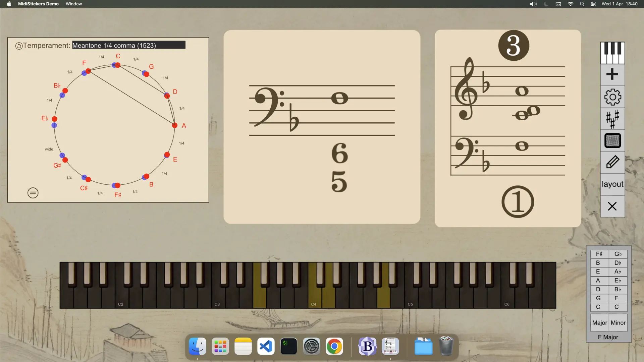Open the Window menu
The height and width of the screenshot is (362, 644).
coord(73,4)
